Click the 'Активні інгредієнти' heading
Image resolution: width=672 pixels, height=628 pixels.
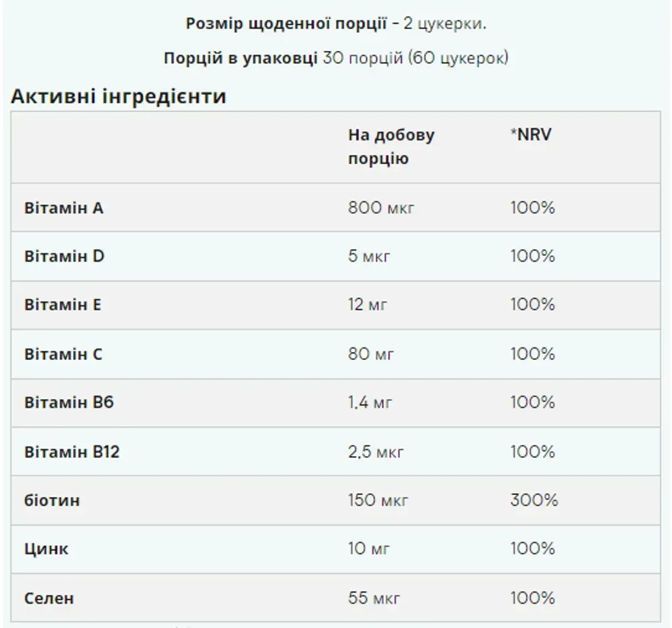click(x=118, y=96)
